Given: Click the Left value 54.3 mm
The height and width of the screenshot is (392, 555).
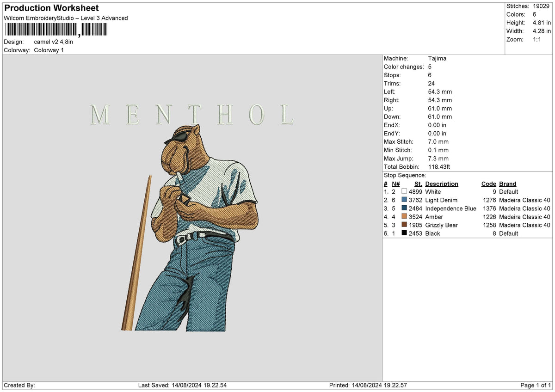Looking at the screenshot, I should click(440, 92).
